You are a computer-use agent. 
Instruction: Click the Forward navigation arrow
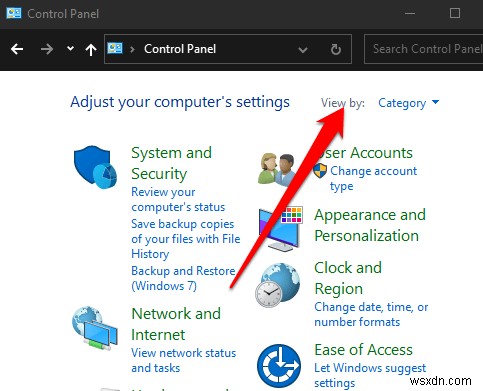click(x=47, y=49)
